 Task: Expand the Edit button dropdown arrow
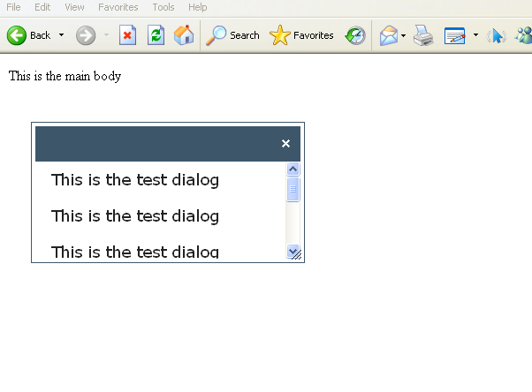coord(475,35)
